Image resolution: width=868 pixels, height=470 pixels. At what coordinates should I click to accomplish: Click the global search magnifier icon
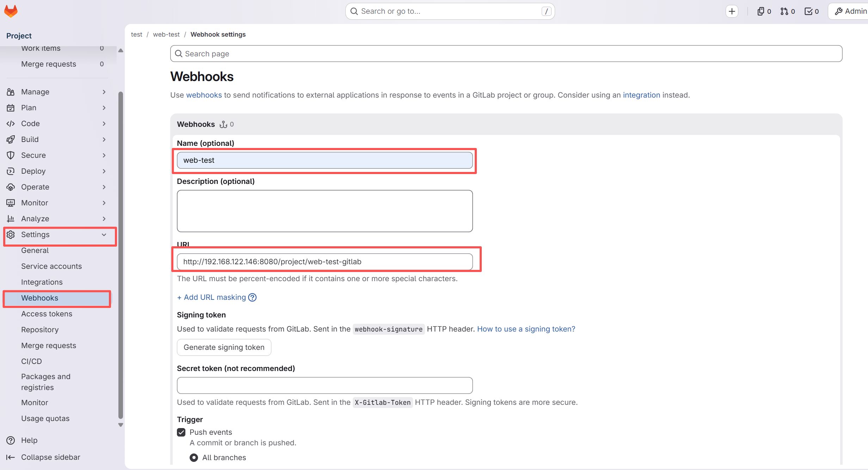pyautogui.click(x=354, y=11)
